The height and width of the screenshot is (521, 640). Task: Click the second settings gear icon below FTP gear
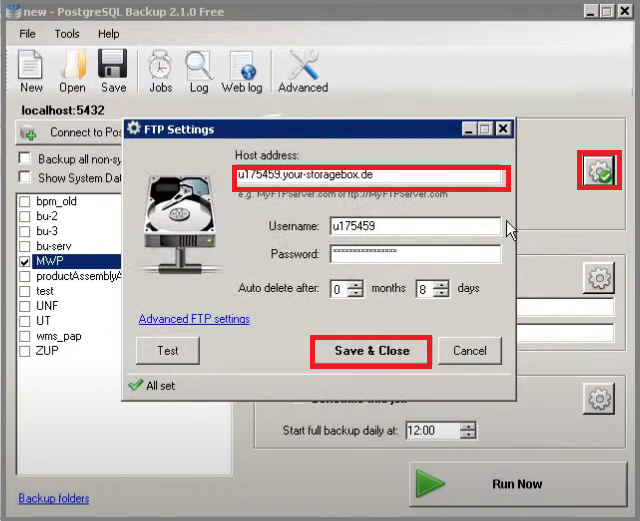(599, 278)
